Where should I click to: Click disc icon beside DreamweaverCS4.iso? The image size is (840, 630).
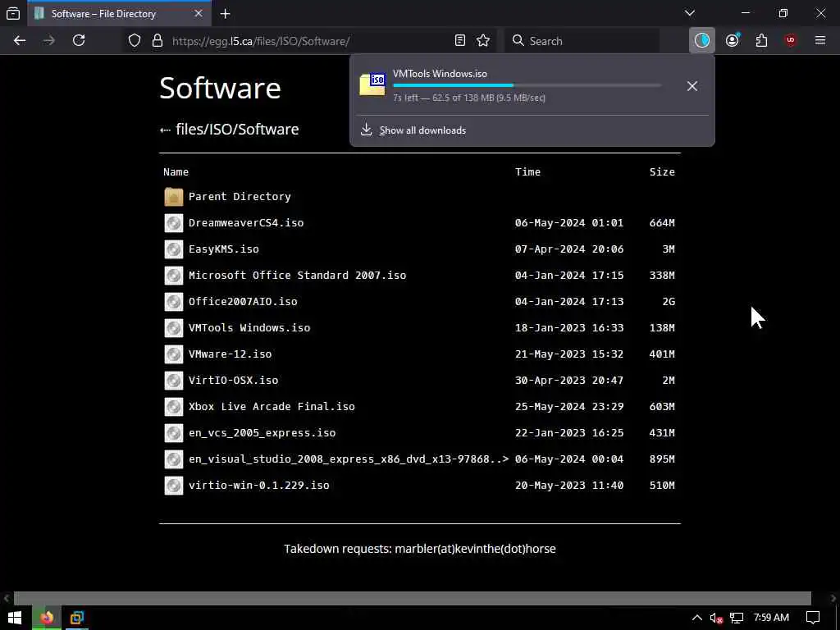[x=174, y=223]
